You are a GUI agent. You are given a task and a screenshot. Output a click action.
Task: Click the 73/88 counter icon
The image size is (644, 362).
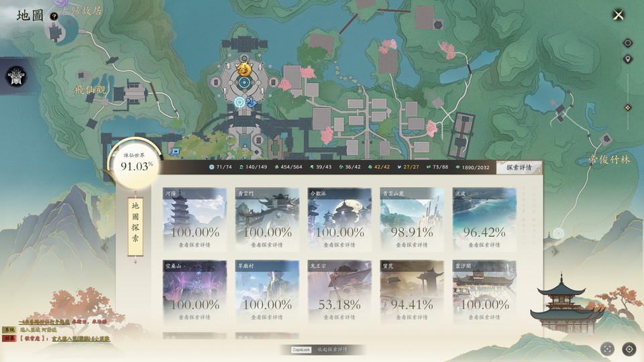click(x=429, y=168)
